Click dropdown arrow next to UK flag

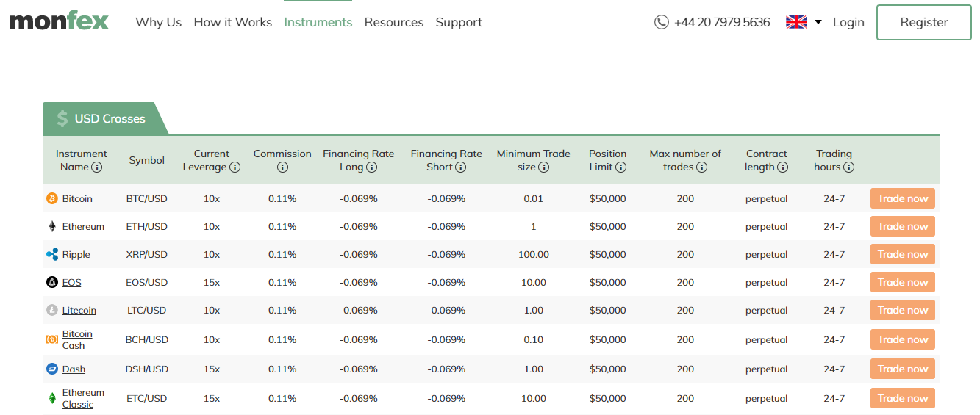click(818, 22)
